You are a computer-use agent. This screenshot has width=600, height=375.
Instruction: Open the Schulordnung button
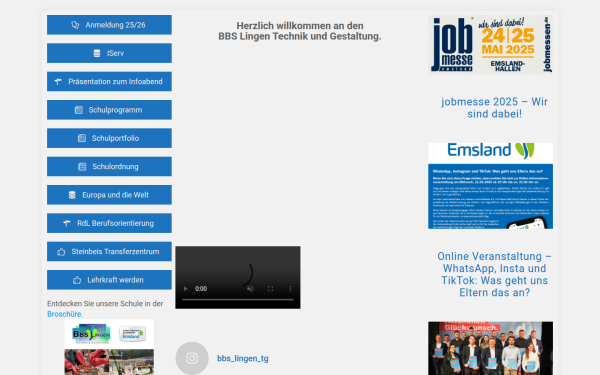109,166
